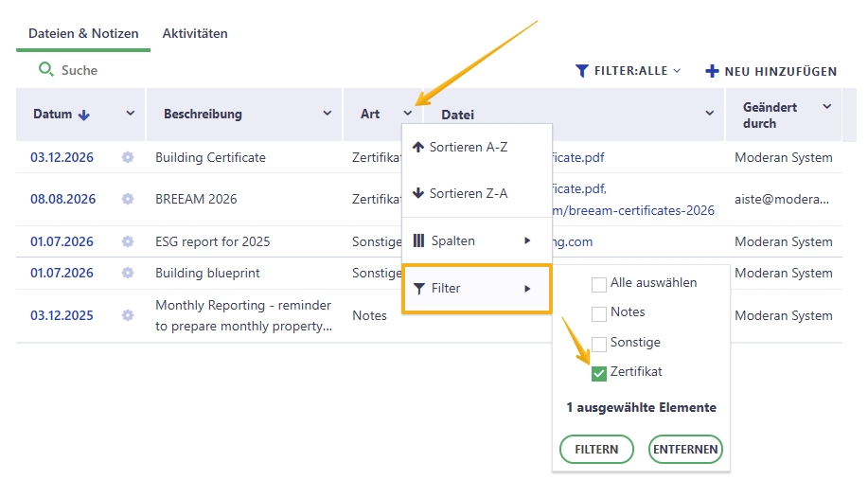
Task: Enable the Notes filter checkbox
Action: pos(599,314)
